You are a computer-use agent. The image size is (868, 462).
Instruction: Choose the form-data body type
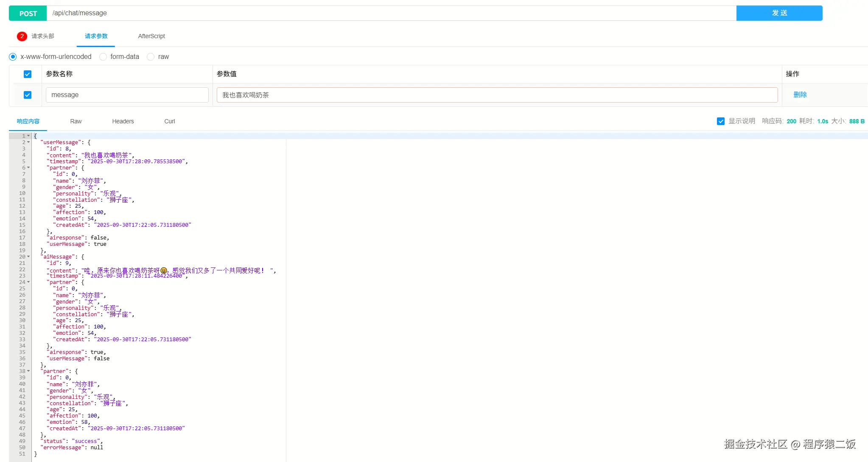[103, 57]
